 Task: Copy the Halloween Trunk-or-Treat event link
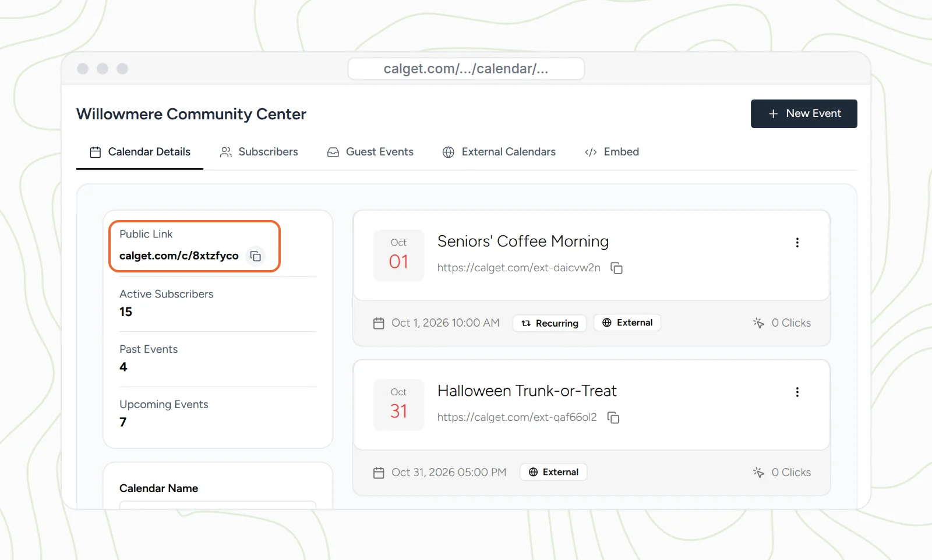613,417
